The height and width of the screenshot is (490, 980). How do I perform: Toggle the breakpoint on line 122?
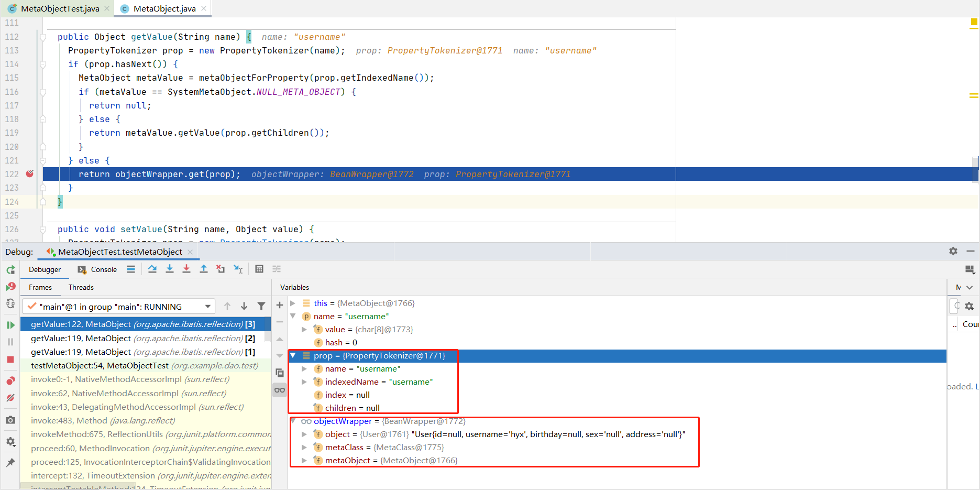click(x=30, y=174)
